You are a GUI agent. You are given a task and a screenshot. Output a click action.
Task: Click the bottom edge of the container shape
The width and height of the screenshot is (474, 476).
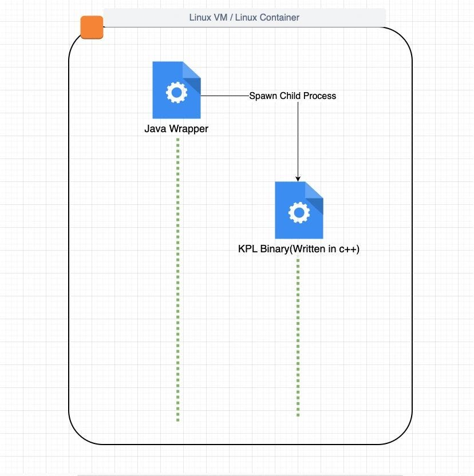coord(243,445)
